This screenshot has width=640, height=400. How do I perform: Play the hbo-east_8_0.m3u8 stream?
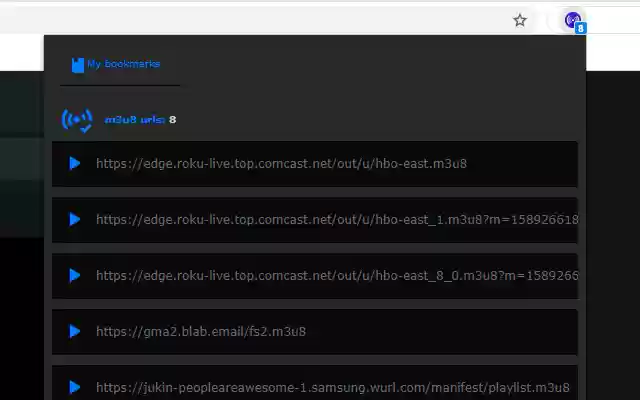coord(75,275)
